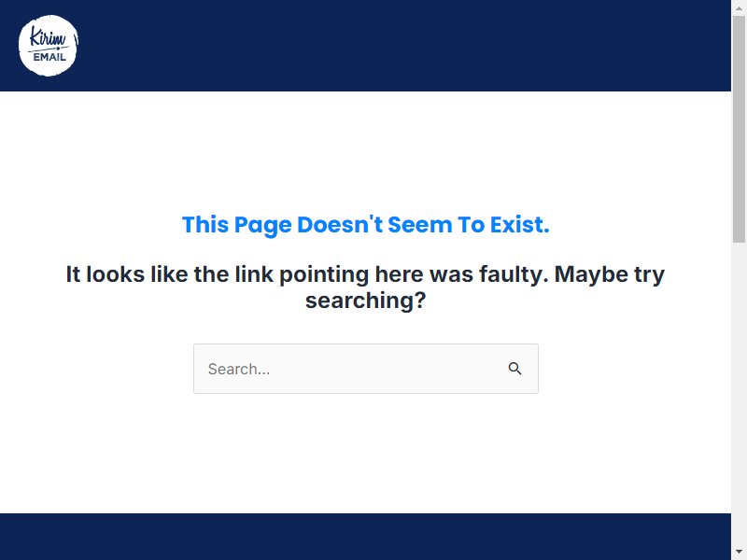This screenshot has width=747, height=560.
Task: Click the word "Exist." in blue heading
Action: tap(520, 225)
